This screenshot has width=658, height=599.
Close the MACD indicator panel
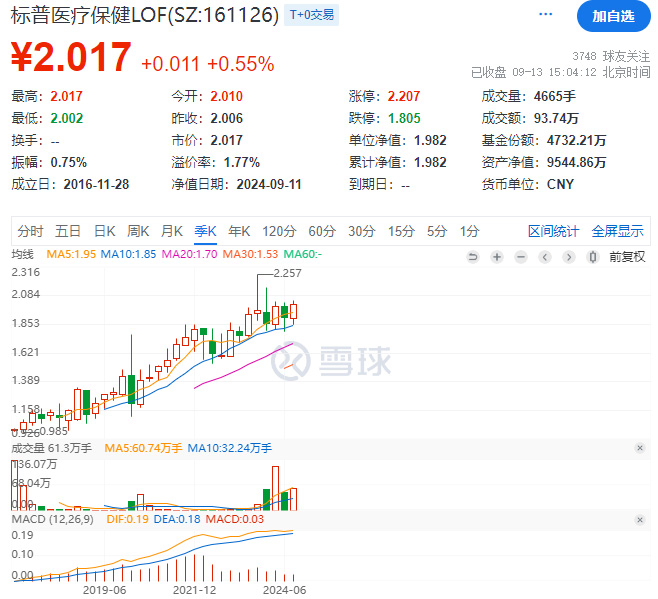point(640,520)
